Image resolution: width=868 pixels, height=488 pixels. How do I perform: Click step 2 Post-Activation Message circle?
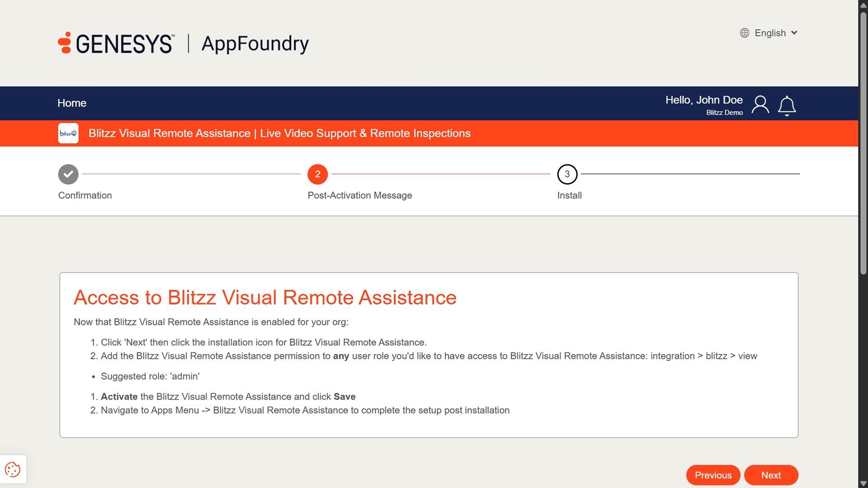click(317, 174)
